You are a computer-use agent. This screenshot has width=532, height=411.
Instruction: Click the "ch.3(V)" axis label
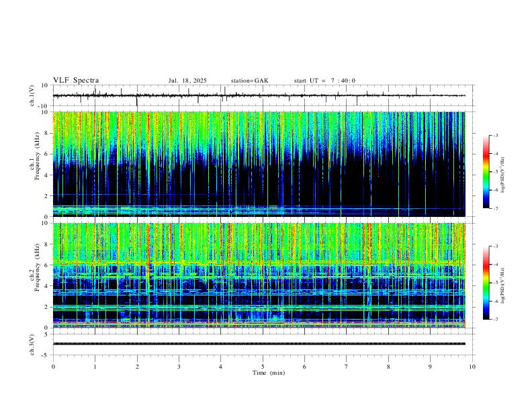click(x=33, y=345)
